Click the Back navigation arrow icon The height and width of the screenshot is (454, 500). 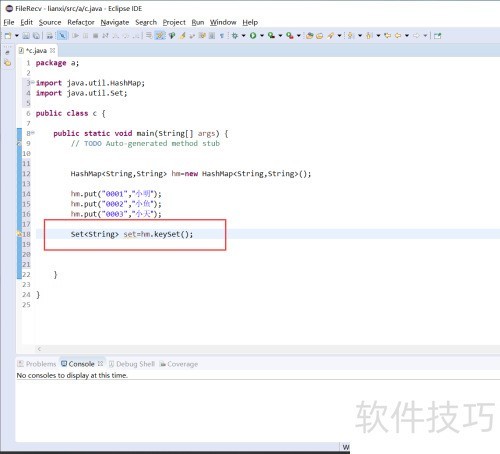tap(398, 36)
